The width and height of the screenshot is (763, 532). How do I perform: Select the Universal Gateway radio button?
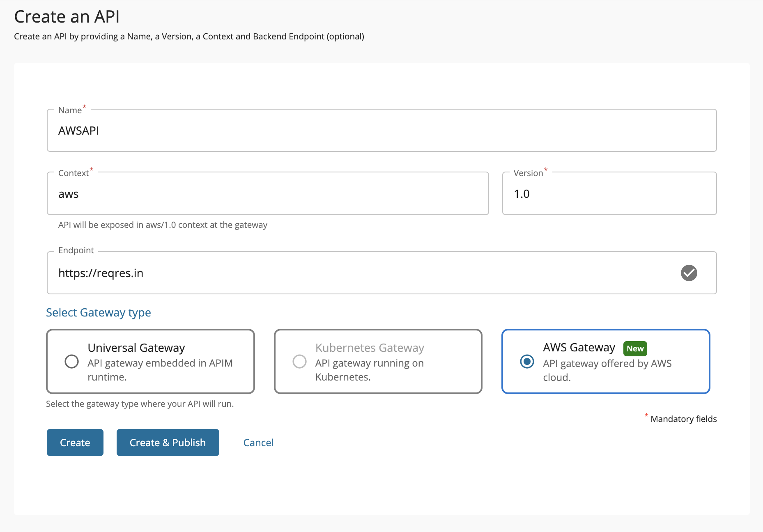tap(72, 361)
